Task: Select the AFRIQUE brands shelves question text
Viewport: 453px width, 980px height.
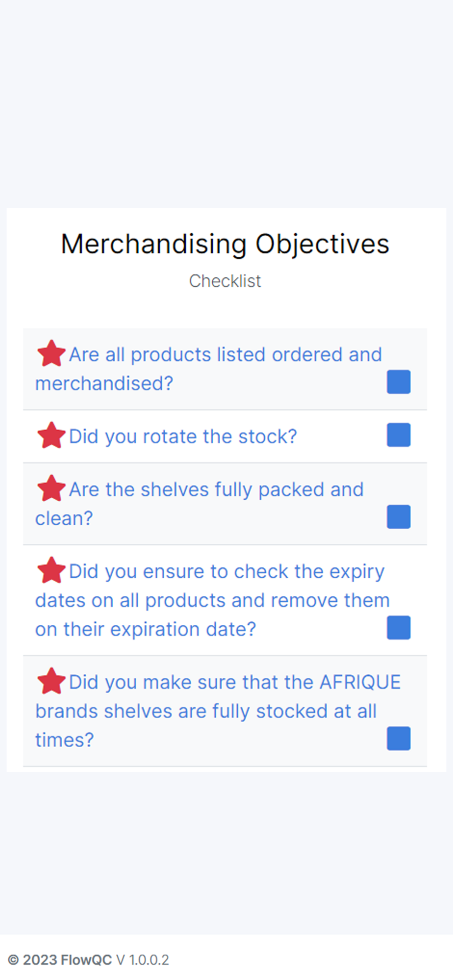Action: tap(218, 711)
